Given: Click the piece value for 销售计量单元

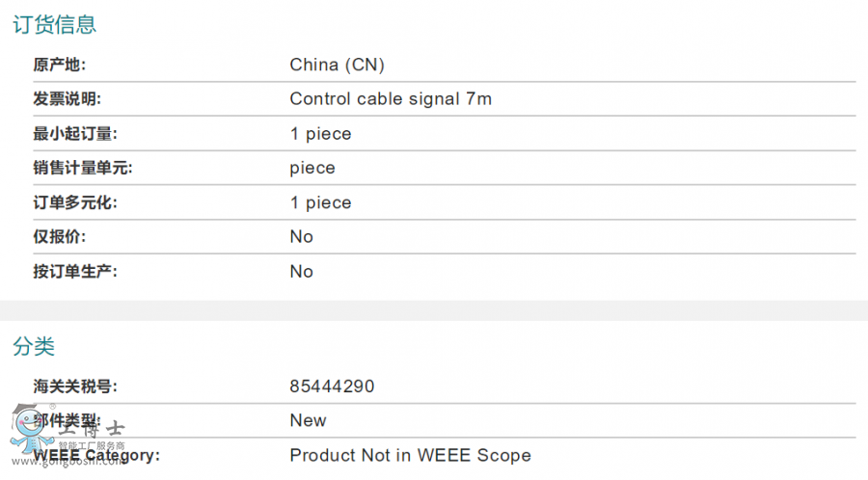Looking at the screenshot, I should click(x=312, y=168).
